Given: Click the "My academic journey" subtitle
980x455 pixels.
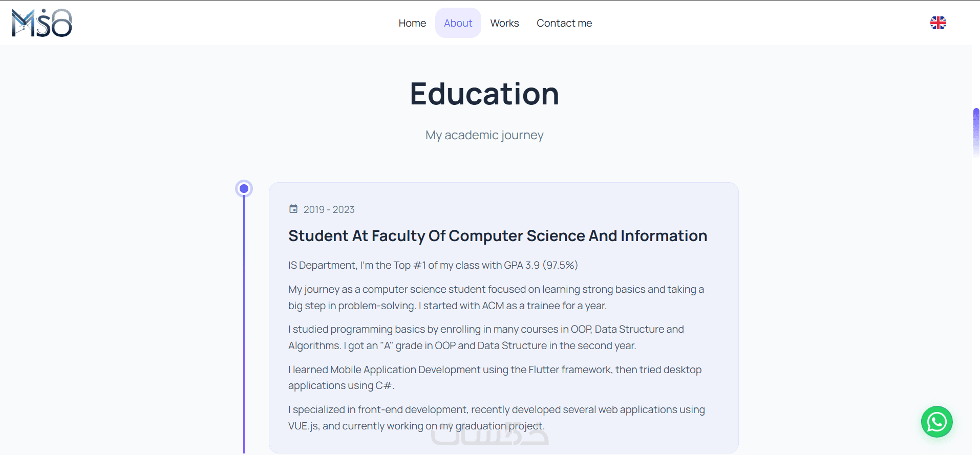Looking at the screenshot, I should pyautogui.click(x=484, y=135).
